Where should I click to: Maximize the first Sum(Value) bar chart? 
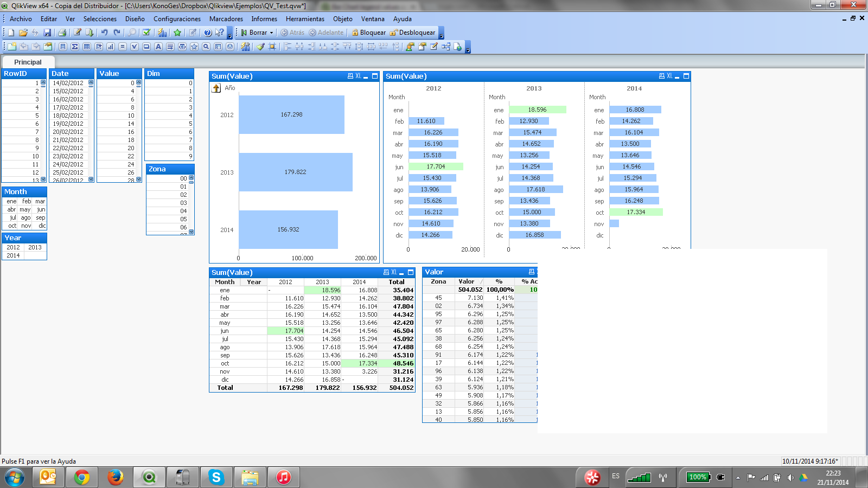point(375,76)
